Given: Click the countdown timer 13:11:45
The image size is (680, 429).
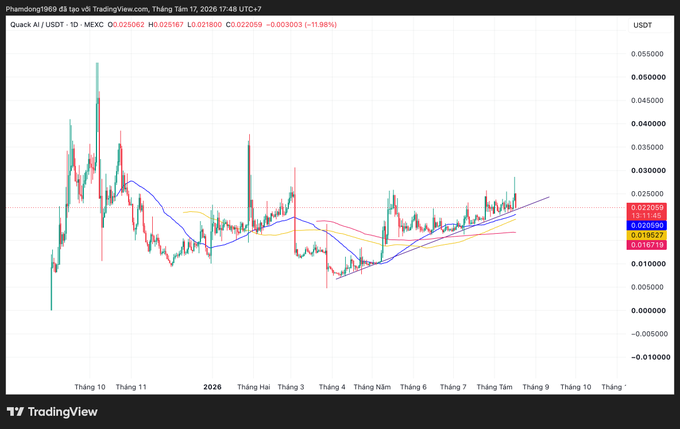Looking at the screenshot, I should [647, 216].
